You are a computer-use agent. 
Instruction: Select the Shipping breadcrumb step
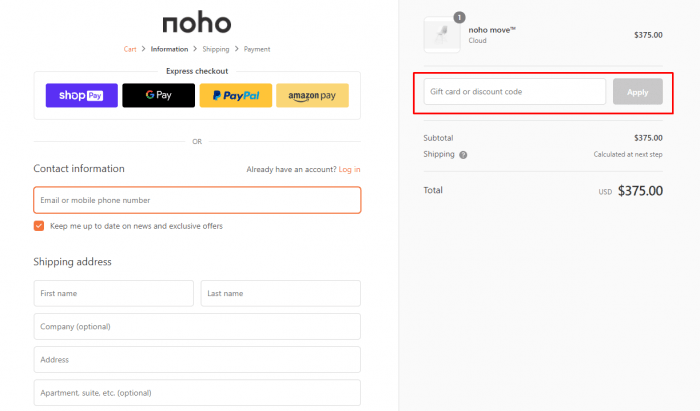pos(216,49)
